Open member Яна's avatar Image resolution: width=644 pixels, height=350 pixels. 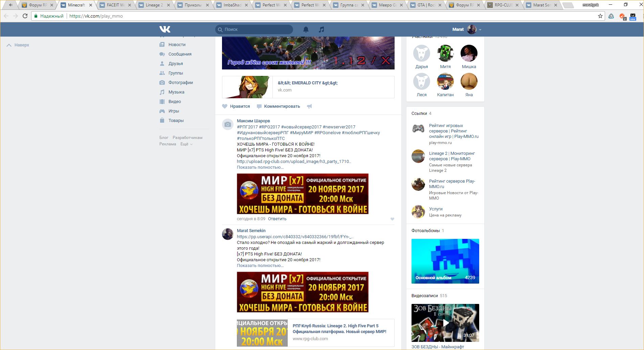pyautogui.click(x=469, y=81)
